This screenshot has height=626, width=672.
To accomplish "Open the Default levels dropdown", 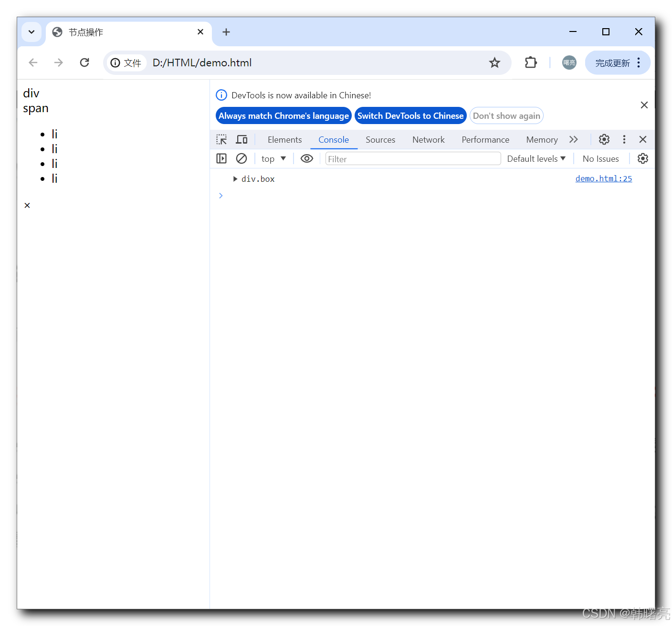I will coord(536,158).
